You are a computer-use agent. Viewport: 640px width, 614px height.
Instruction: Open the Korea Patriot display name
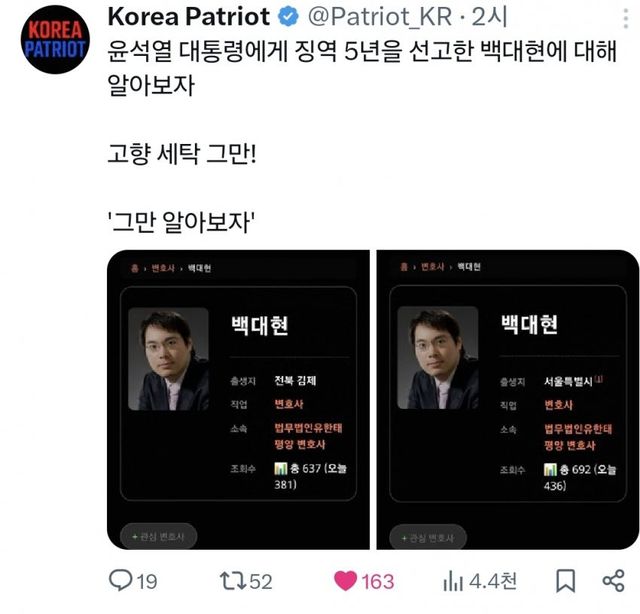pyautogui.click(x=189, y=17)
